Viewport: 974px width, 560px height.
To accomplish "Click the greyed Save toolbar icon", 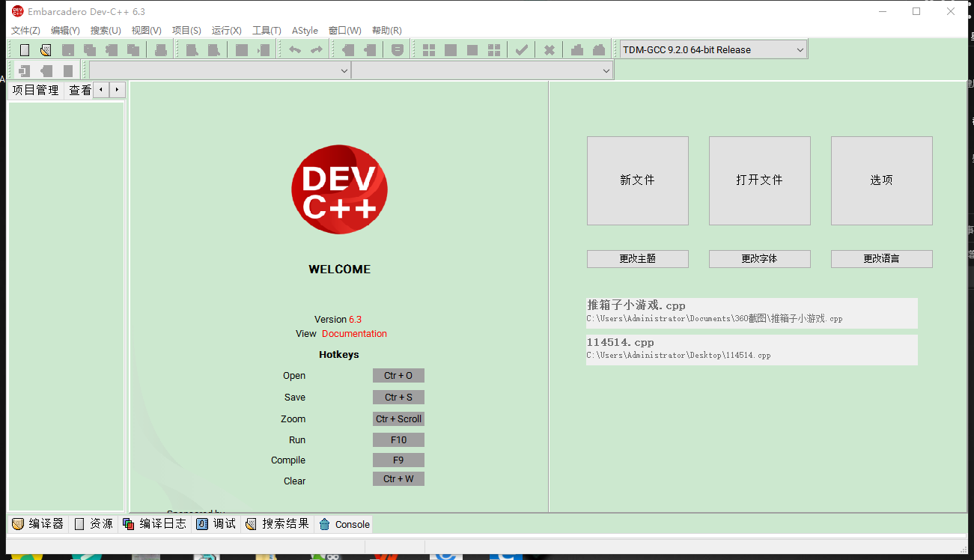I will pyautogui.click(x=68, y=50).
